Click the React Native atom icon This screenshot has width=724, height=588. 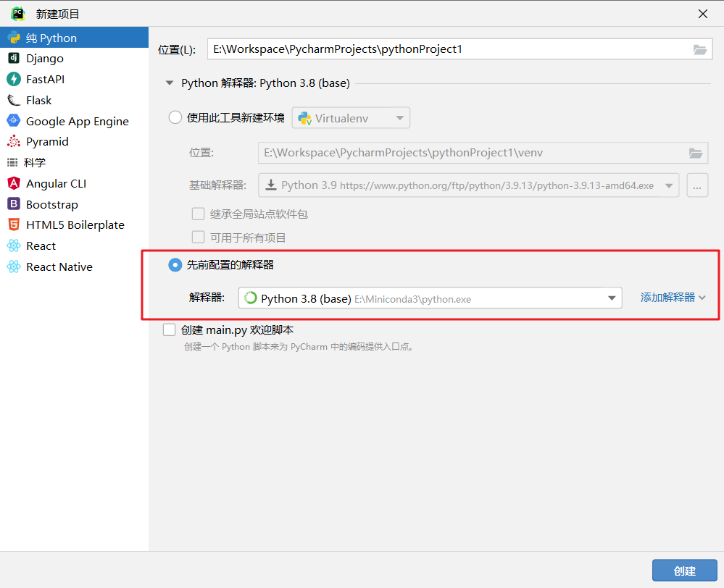coord(14,266)
